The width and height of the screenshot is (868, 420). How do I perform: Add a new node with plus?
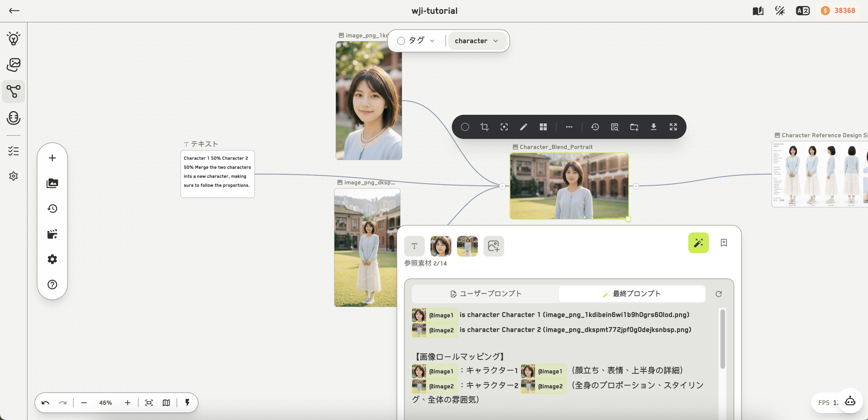(52, 158)
